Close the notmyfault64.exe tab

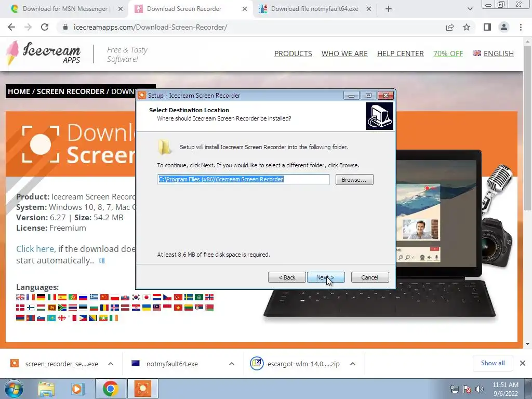pyautogui.click(x=369, y=9)
